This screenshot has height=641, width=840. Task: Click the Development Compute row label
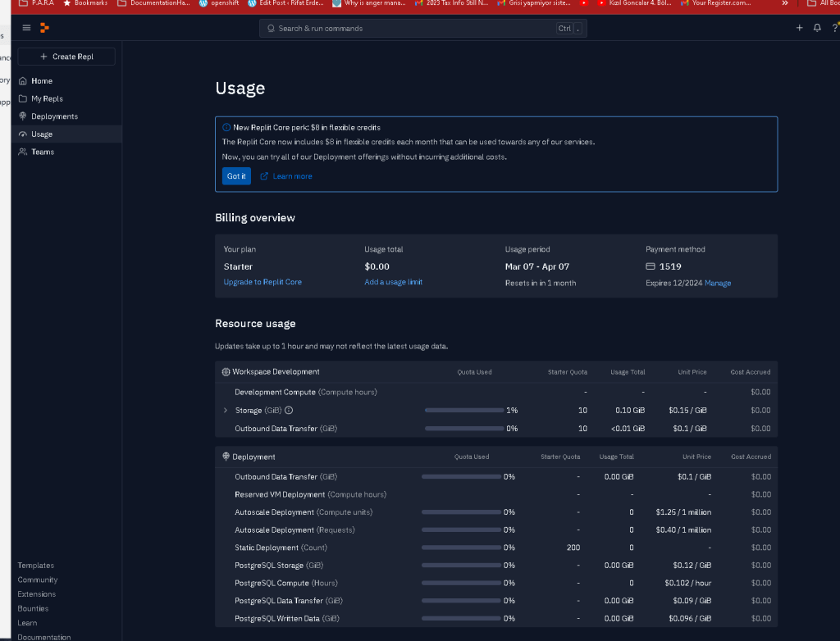pyautogui.click(x=305, y=392)
